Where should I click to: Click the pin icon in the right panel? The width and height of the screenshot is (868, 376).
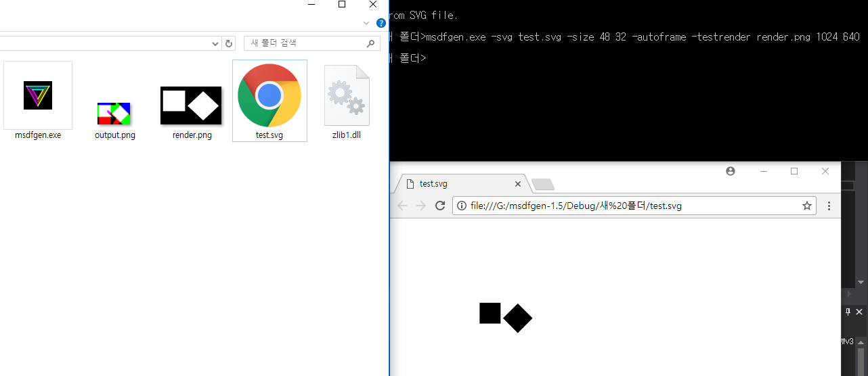[848, 312]
